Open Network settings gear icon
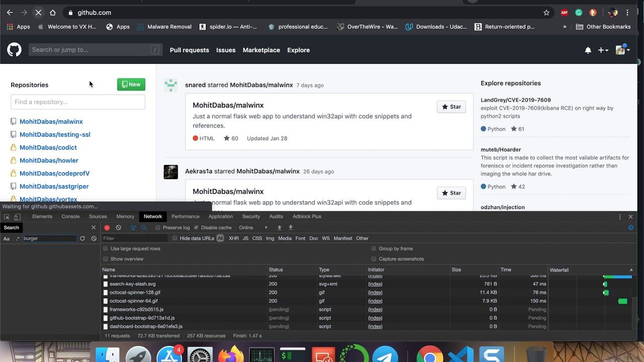Image resolution: width=644 pixels, height=362 pixels. pyautogui.click(x=631, y=228)
